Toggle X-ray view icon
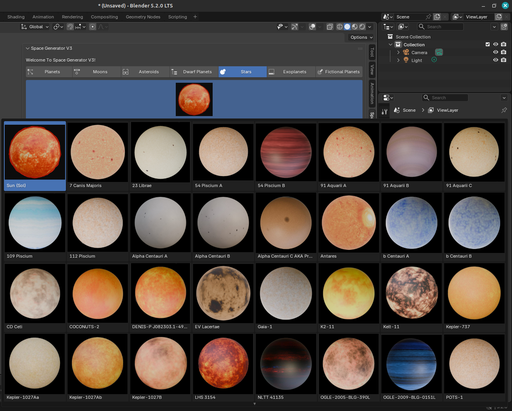 (329, 27)
